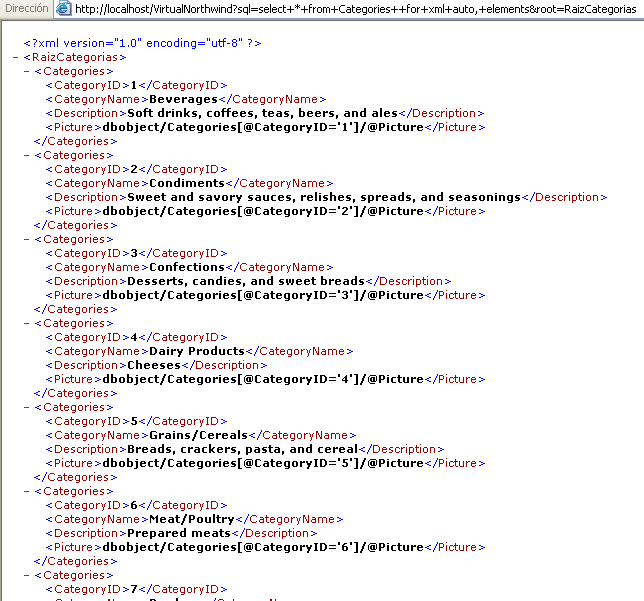This screenshot has height=601, width=644.
Task: Click the 'Prepared meats' description text
Action: click(179, 533)
